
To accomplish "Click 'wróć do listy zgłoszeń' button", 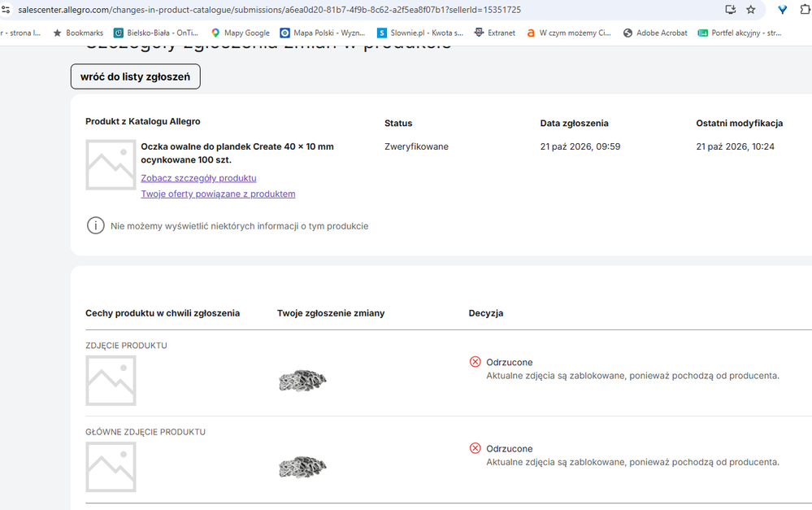I will click(135, 76).
